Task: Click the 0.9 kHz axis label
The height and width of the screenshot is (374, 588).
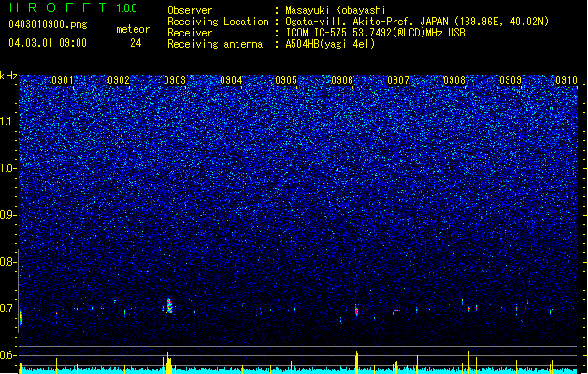Action: click(x=8, y=215)
